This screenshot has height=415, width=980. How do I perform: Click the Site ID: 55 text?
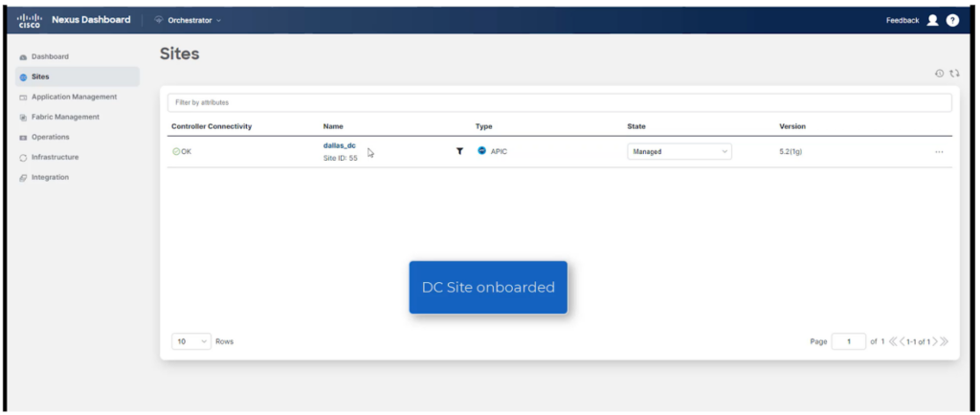pos(340,158)
